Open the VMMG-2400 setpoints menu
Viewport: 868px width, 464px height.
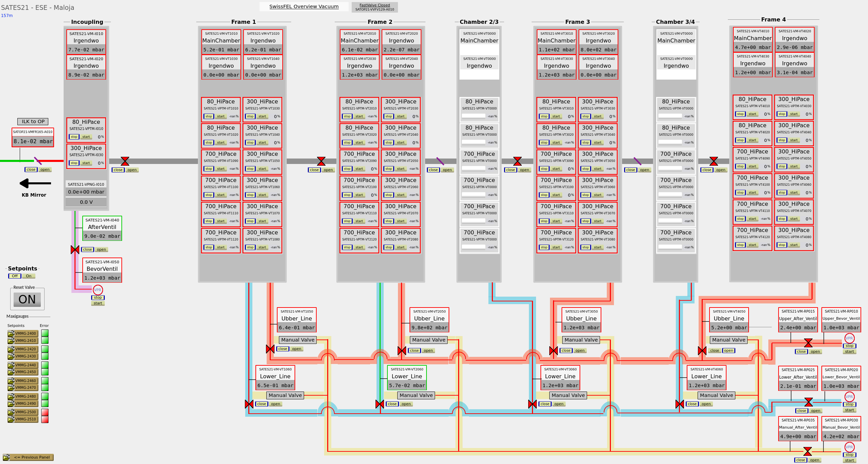(23, 333)
